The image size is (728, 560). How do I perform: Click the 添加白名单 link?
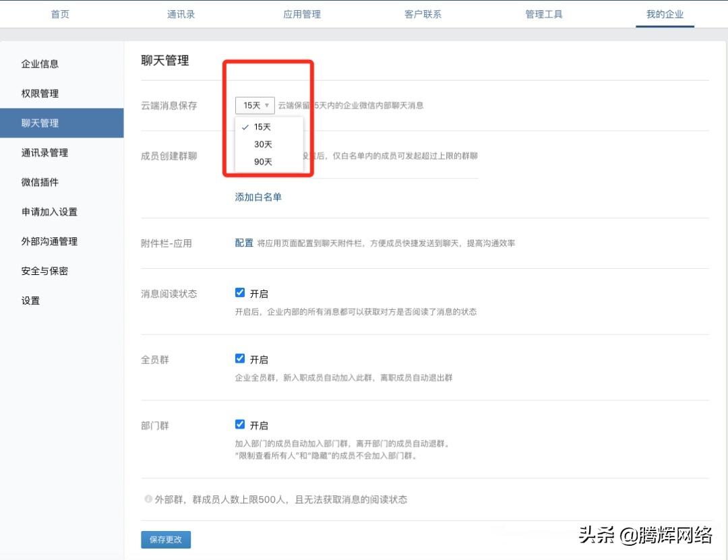(x=258, y=197)
